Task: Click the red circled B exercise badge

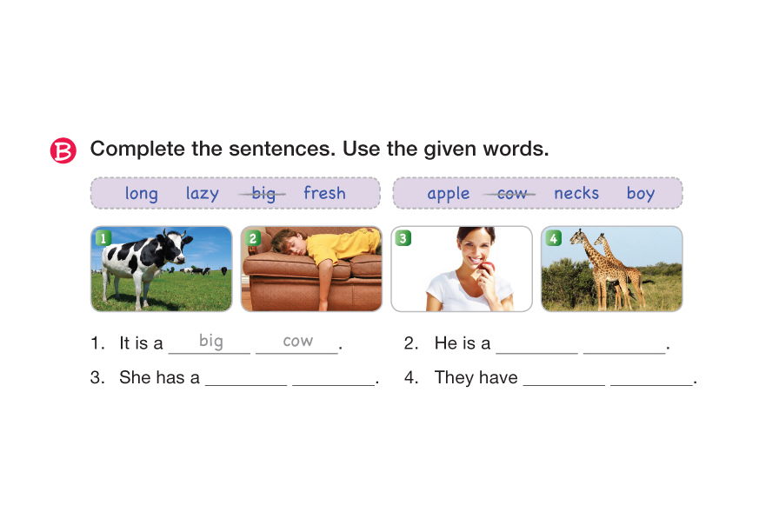Action: tap(63, 150)
